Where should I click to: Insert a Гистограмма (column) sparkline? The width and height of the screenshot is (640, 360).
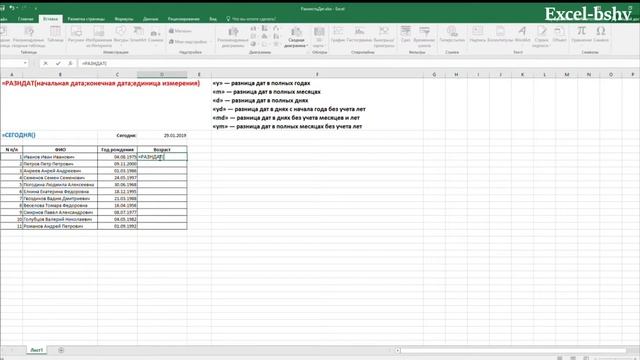pyautogui.click(x=359, y=34)
